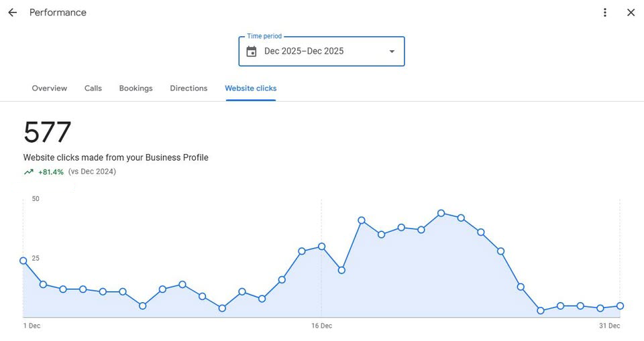The image size is (644, 341).
Task: Select the Bookings tab
Action: tap(136, 88)
